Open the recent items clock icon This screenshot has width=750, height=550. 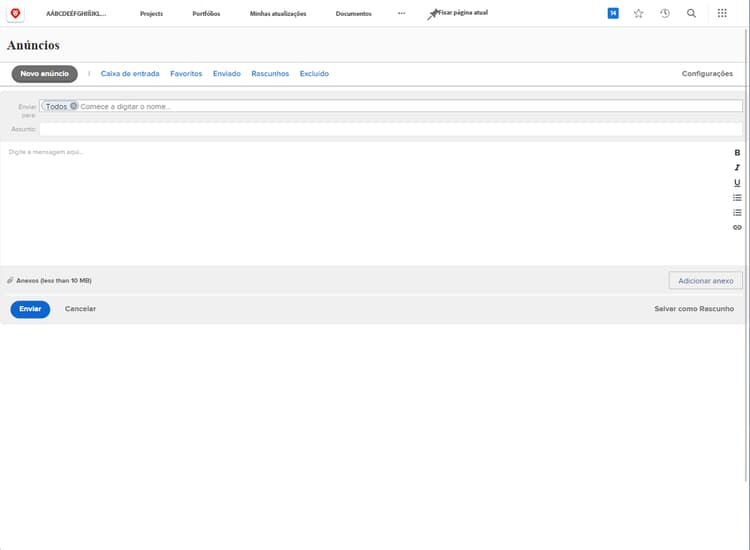tap(665, 13)
